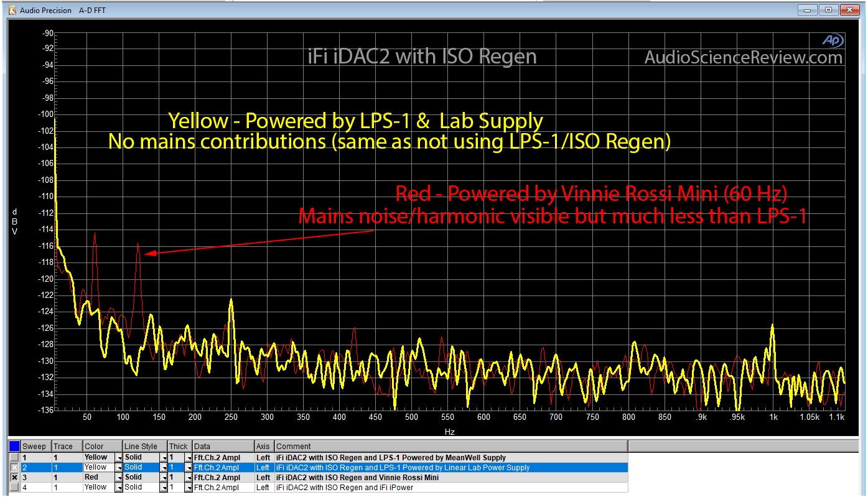Click the blue square legend header cell
The height and width of the screenshot is (497, 868).
point(14,446)
